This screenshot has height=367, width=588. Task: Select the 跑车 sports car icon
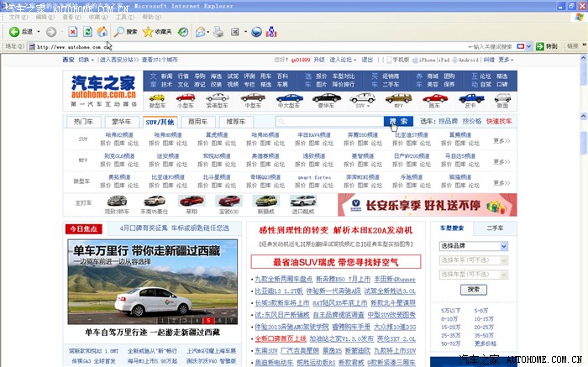point(434,100)
